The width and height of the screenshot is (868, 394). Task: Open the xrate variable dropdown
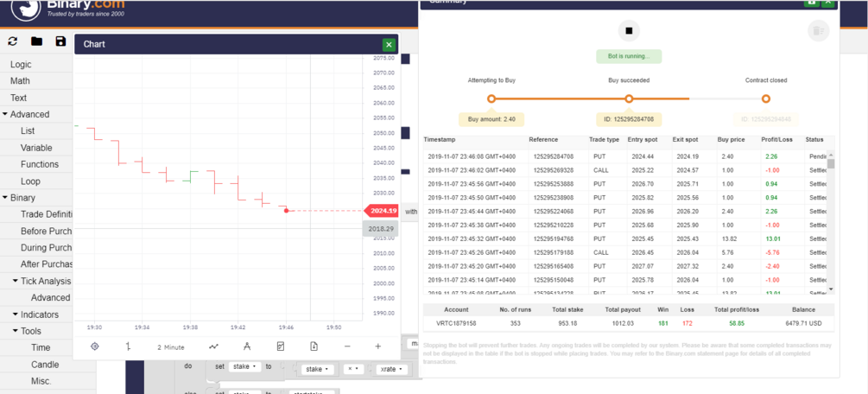[392, 369]
